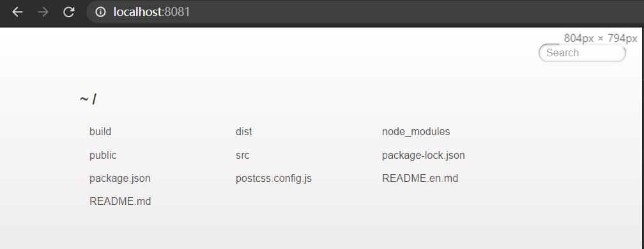The width and height of the screenshot is (644, 249).
Task: Go back to the previous page
Action: 17,12
